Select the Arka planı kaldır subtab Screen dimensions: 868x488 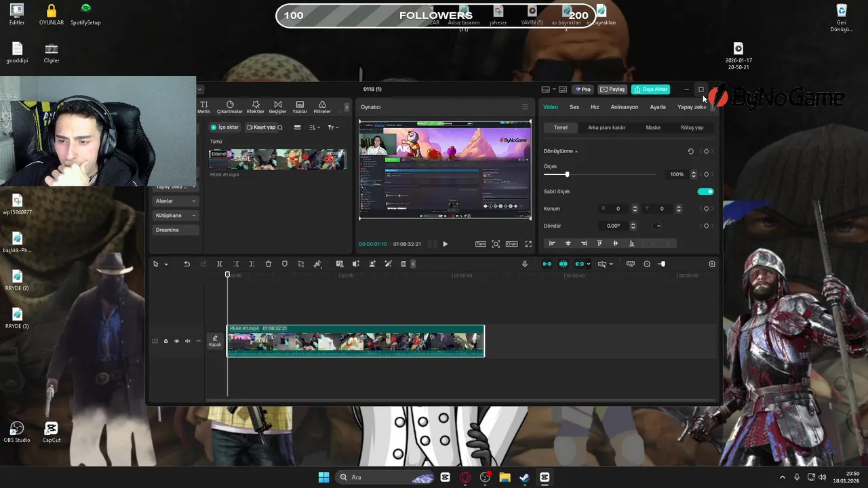click(607, 127)
